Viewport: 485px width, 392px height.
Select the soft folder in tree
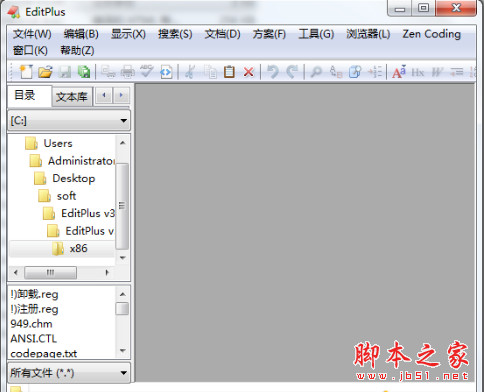click(x=57, y=196)
